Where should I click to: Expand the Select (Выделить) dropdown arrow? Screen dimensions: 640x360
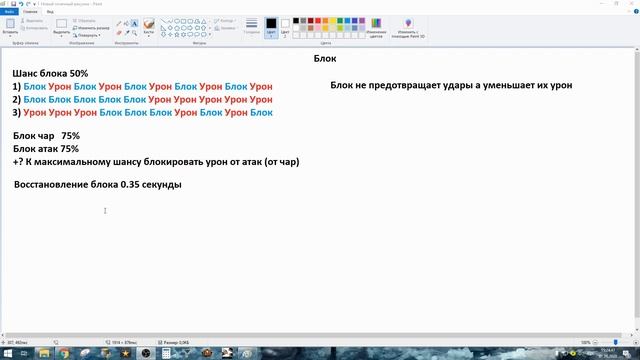click(x=62, y=36)
